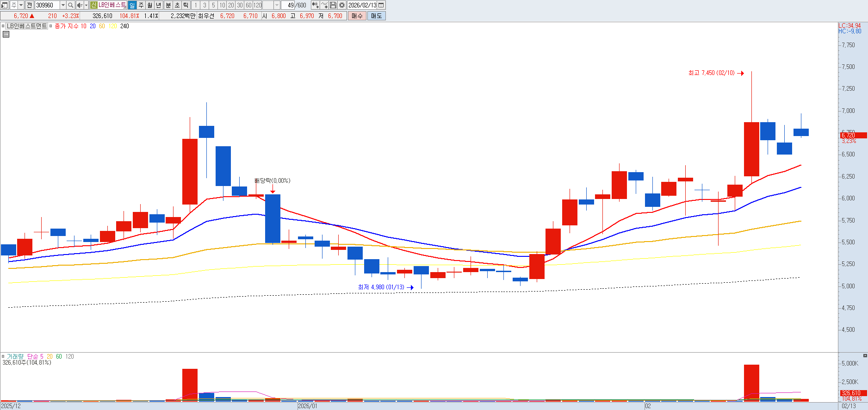Click the magnifier stock search icon
The height and width of the screenshot is (410, 868).
coord(70,5)
